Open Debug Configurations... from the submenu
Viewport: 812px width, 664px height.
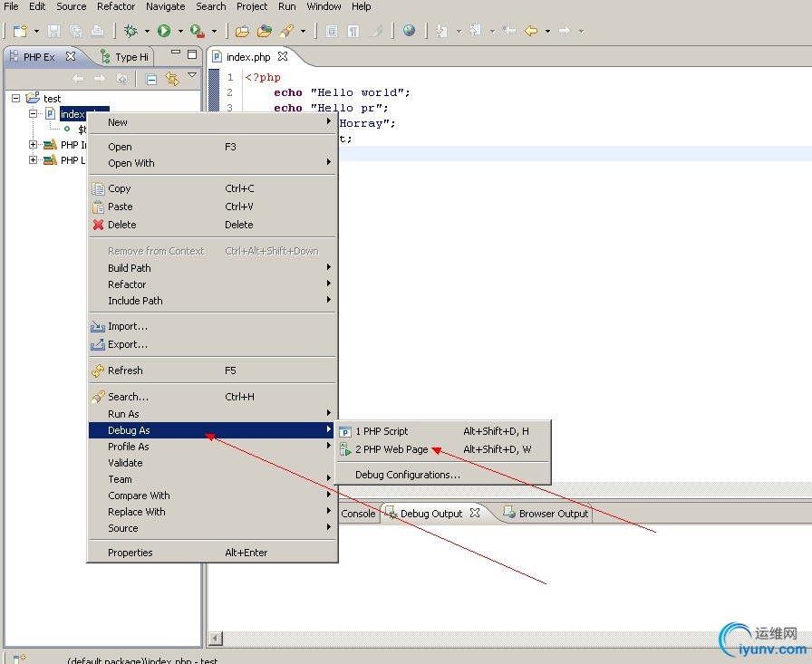coord(443,475)
